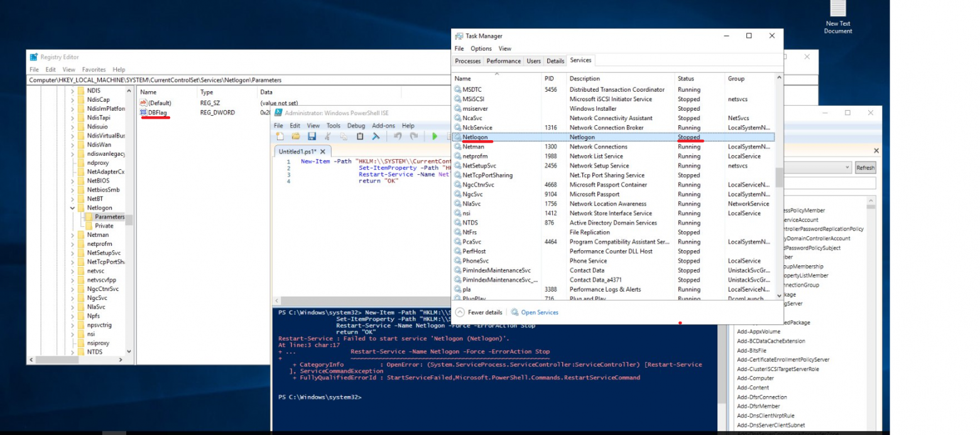Expand the NlaSvc registry key

pos(73,307)
